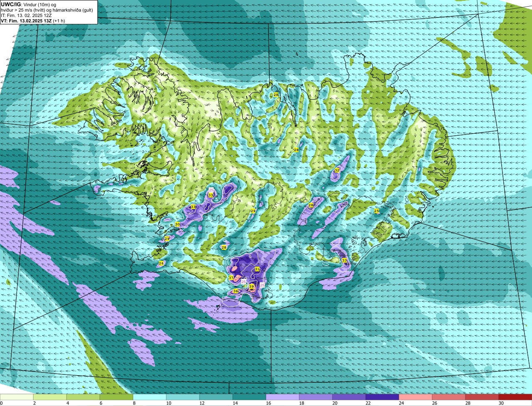Click the 4–6 m/s legend color swatch
Viewport: 532px width, 406px height.
pyautogui.click(x=83, y=397)
